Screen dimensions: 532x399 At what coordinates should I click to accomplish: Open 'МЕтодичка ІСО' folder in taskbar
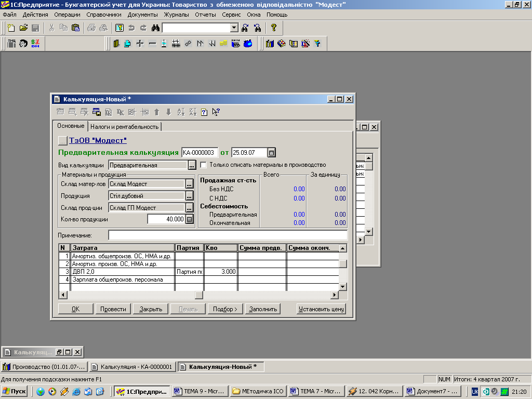(258, 392)
